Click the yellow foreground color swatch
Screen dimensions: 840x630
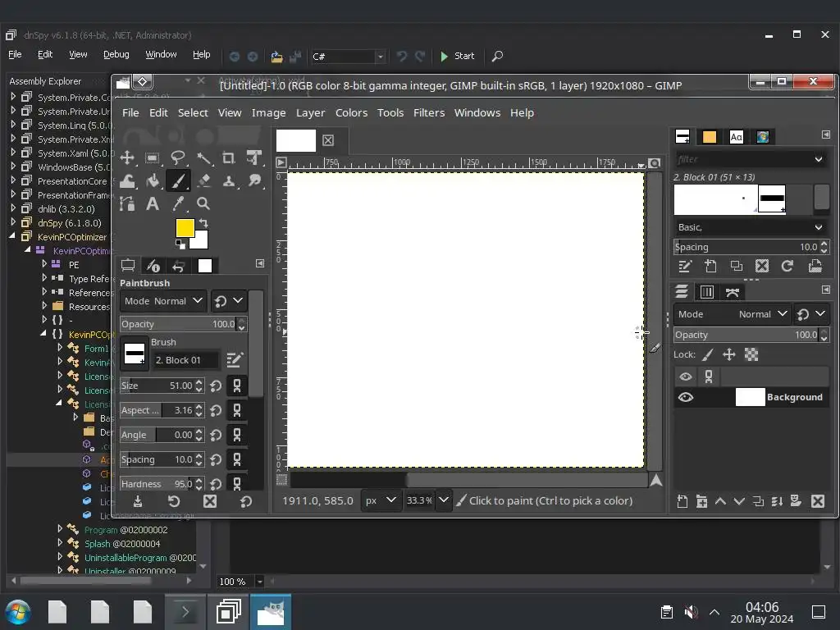click(185, 228)
